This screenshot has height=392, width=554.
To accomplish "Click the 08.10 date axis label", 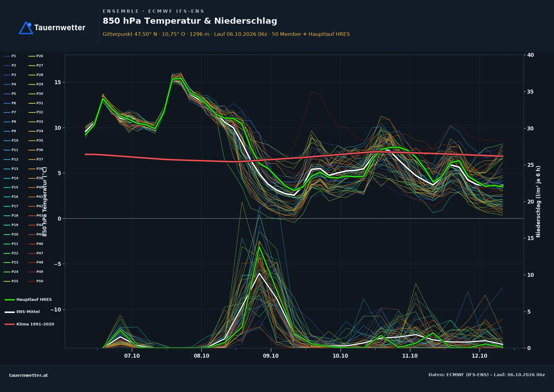I will click(x=202, y=356).
